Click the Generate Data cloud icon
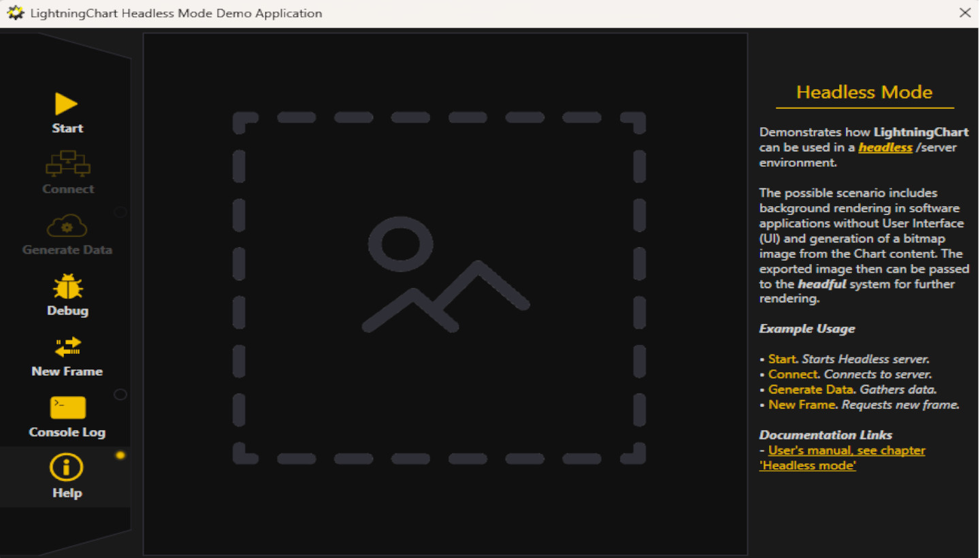The width and height of the screenshot is (980, 558). 67,225
